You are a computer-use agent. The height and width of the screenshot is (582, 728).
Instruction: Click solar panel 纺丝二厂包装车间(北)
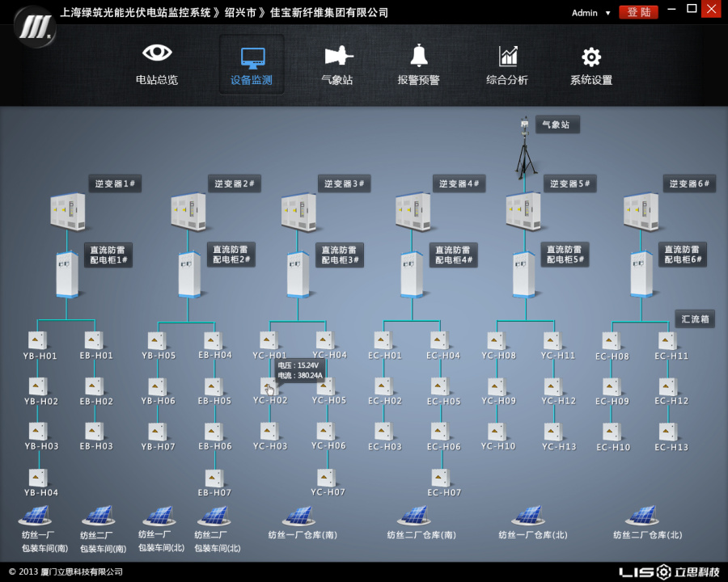[214, 515]
